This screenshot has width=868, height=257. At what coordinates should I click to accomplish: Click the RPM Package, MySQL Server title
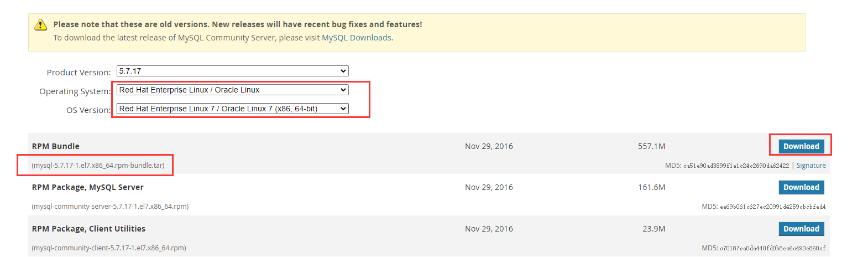(x=88, y=187)
